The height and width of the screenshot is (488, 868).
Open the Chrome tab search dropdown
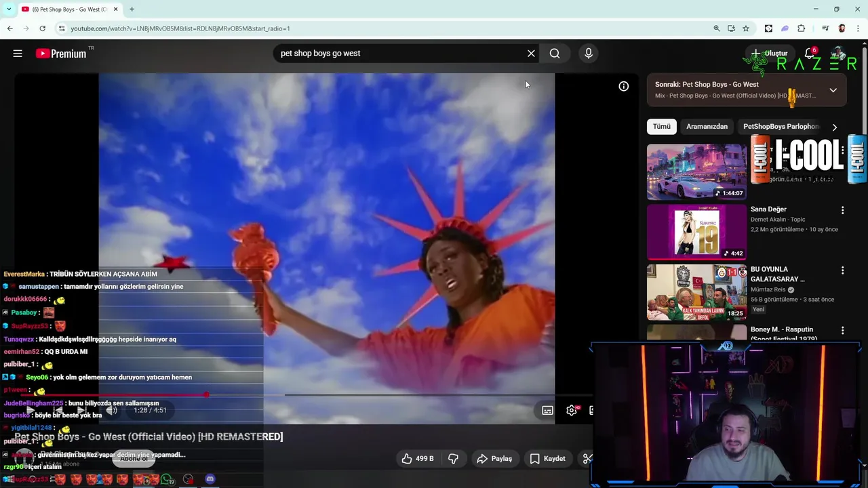point(9,9)
